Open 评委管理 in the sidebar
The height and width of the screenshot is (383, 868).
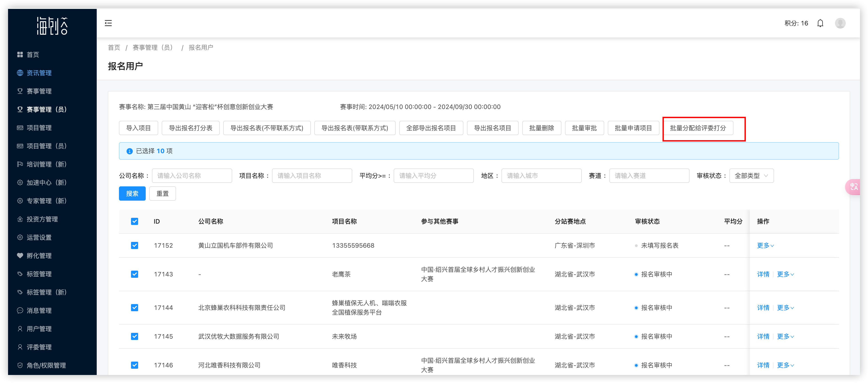click(x=39, y=347)
